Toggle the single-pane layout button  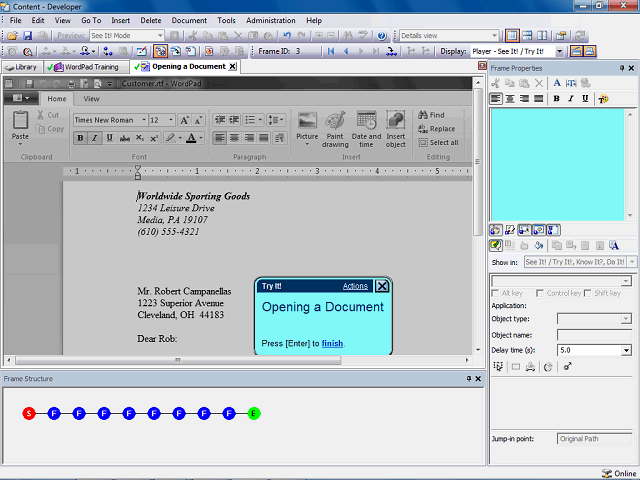point(512,36)
